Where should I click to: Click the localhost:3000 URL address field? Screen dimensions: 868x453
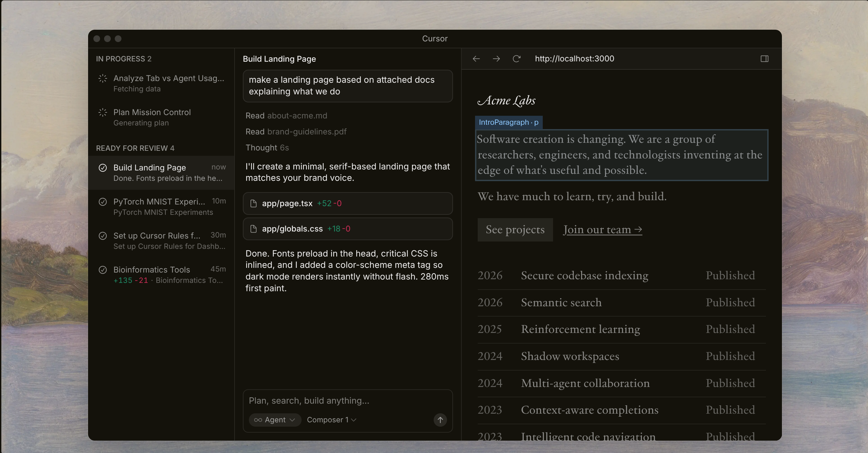[x=574, y=59]
